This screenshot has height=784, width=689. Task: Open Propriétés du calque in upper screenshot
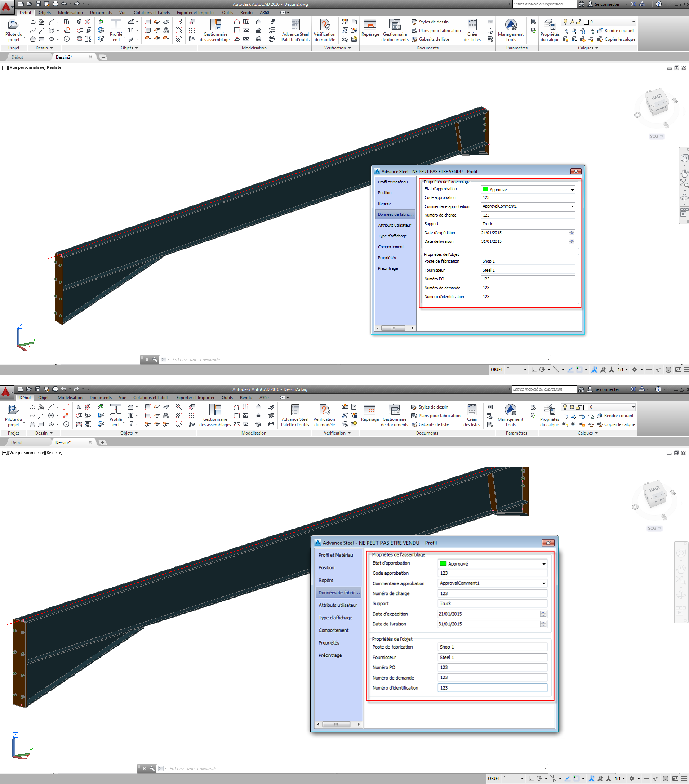tap(550, 30)
